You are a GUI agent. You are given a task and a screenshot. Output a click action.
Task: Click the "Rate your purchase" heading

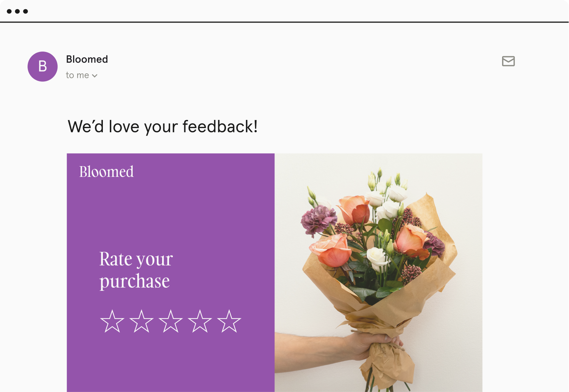tap(136, 270)
